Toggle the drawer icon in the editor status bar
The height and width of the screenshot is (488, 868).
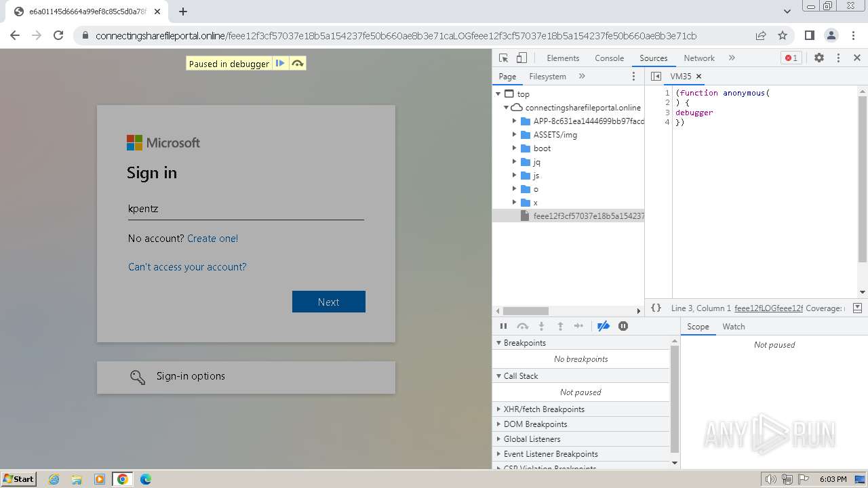(857, 308)
